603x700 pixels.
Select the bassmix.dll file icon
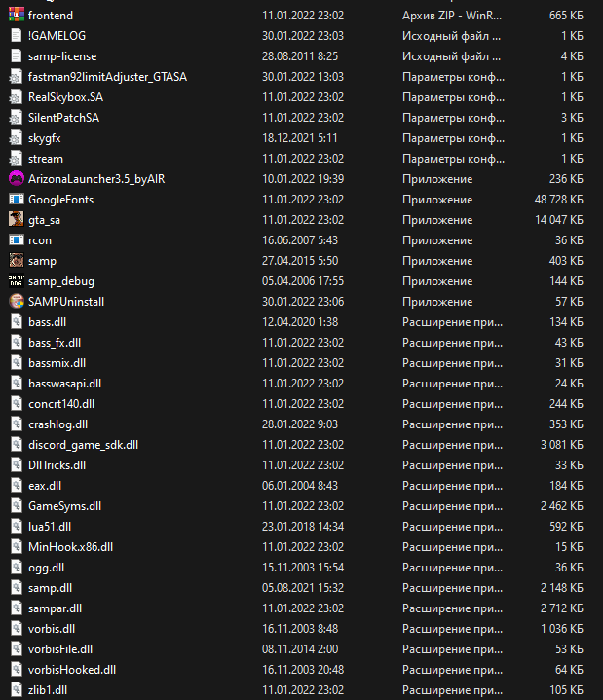tap(17, 363)
